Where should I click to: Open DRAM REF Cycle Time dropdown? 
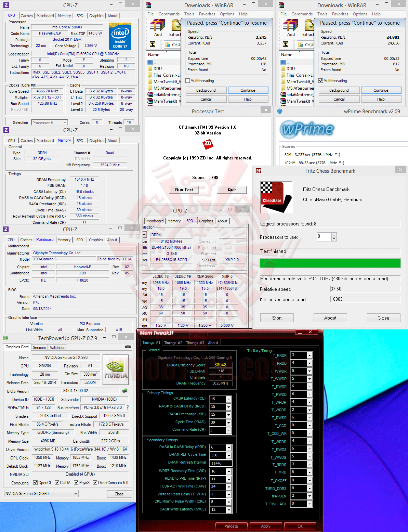click(x=229, y=455)
